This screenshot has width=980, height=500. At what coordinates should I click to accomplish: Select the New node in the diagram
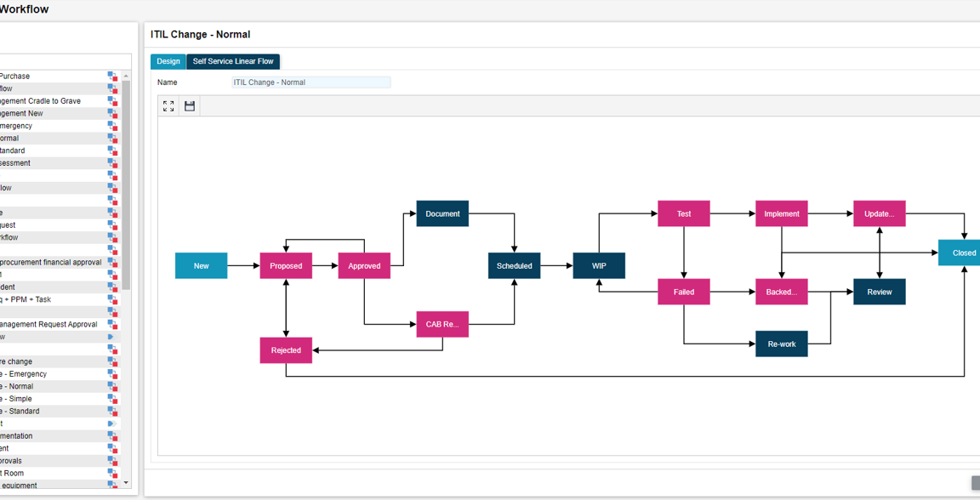(x=202, y=265)
